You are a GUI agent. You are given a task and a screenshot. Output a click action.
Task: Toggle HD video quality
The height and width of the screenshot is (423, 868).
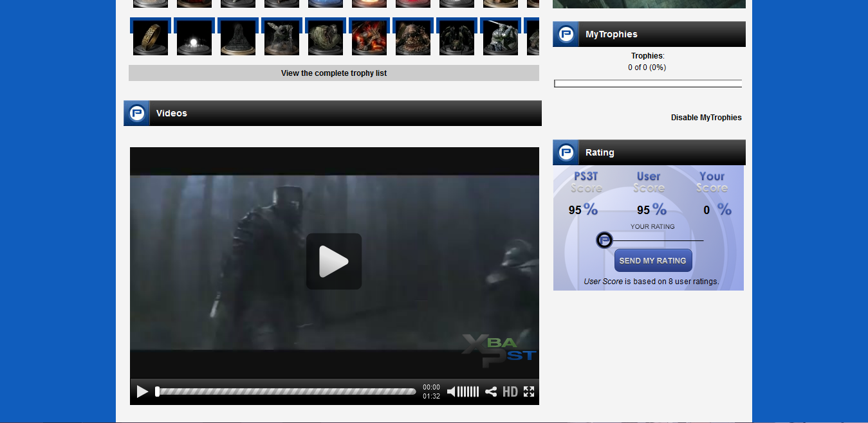(510, 392)
